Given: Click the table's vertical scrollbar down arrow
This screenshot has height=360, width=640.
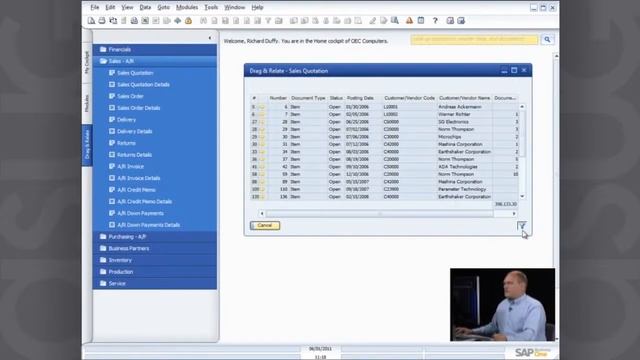Looking at the screenshot, I should pyautogui.click(x=522, y=197).
